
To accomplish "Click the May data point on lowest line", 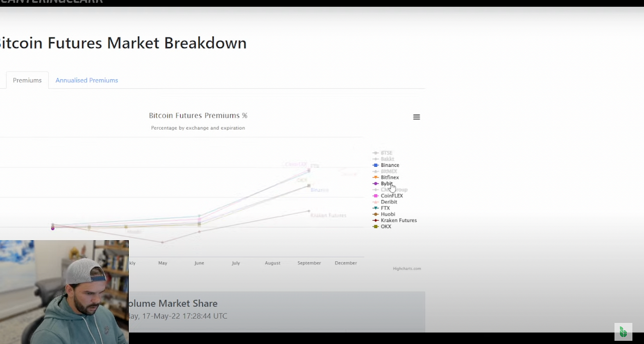I will coord(162,242).
